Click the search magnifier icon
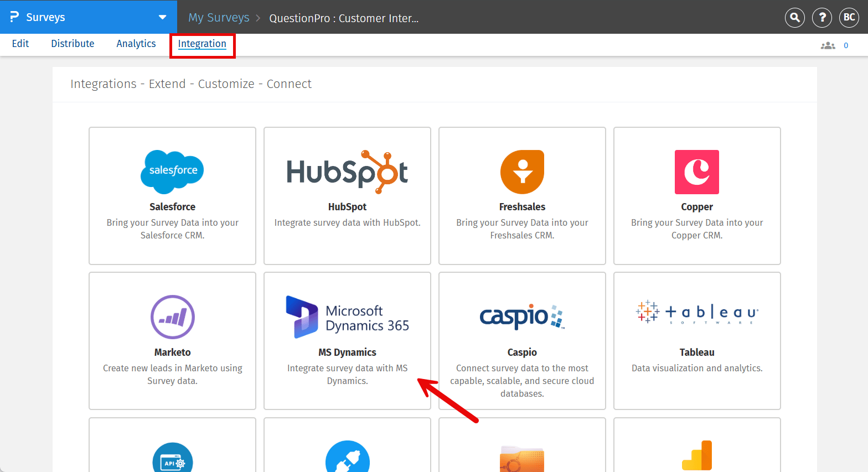This screenshot has height=472, width=868. click(x=794, y=18)
